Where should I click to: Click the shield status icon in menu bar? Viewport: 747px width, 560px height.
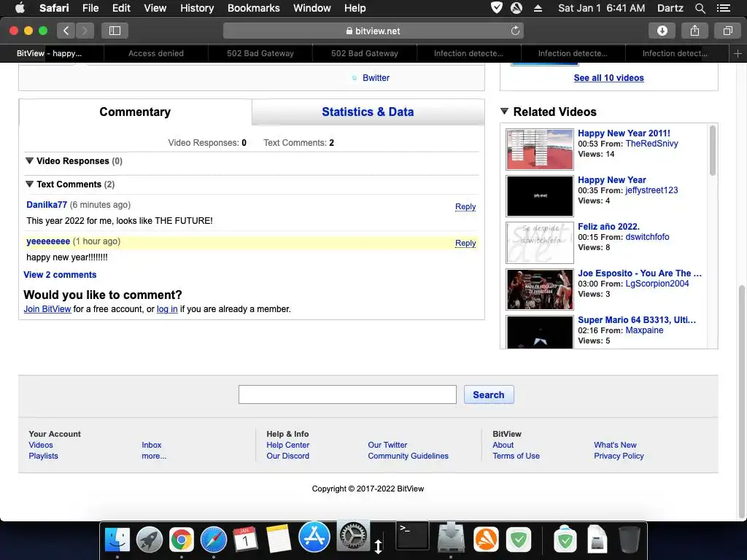[496, 7]
